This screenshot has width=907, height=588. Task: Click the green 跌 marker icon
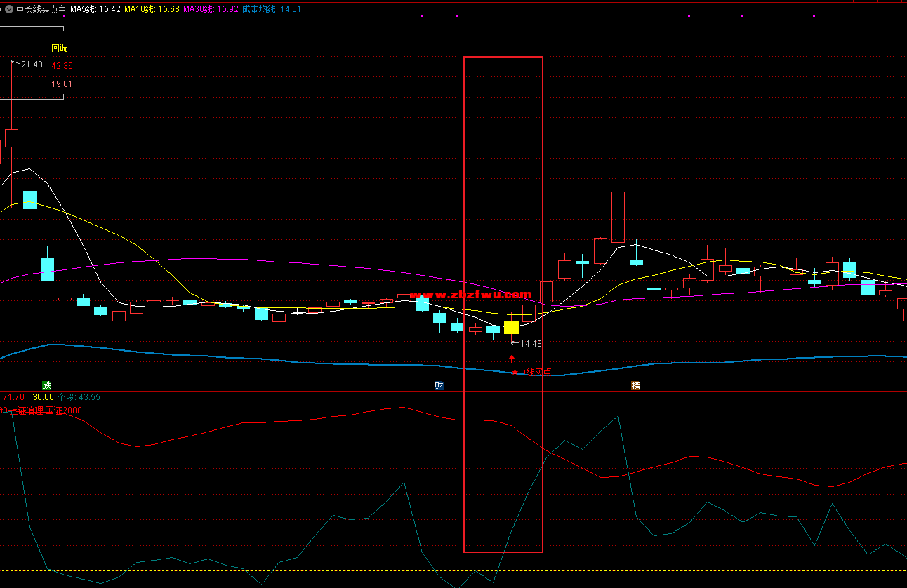coord(47,385)
